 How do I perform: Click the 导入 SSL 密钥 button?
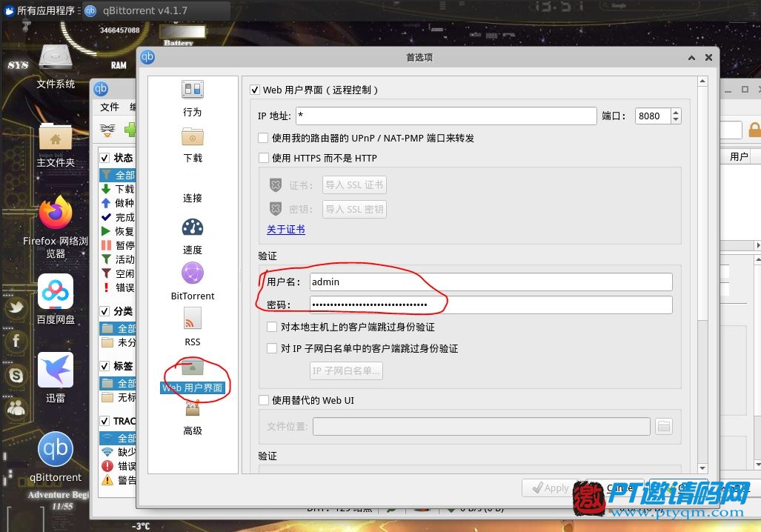click(x=354, y=209)
